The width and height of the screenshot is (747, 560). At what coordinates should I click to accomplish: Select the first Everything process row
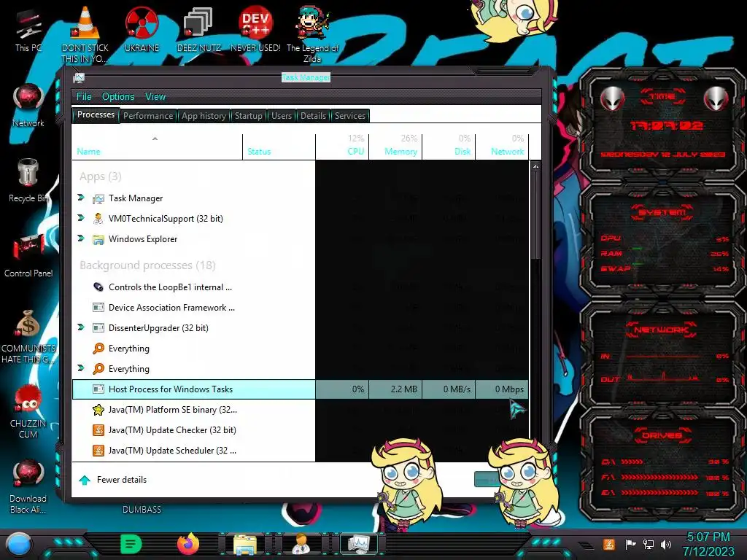(x=300, y=348)
